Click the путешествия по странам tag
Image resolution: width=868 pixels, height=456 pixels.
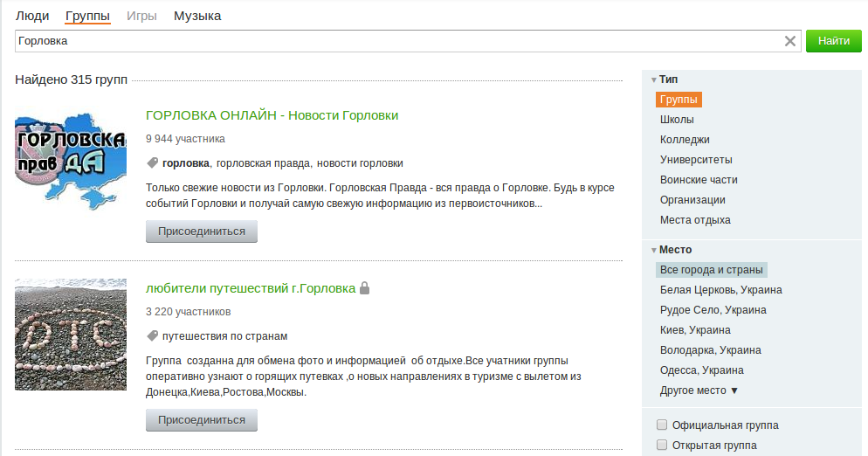[224, 335]
